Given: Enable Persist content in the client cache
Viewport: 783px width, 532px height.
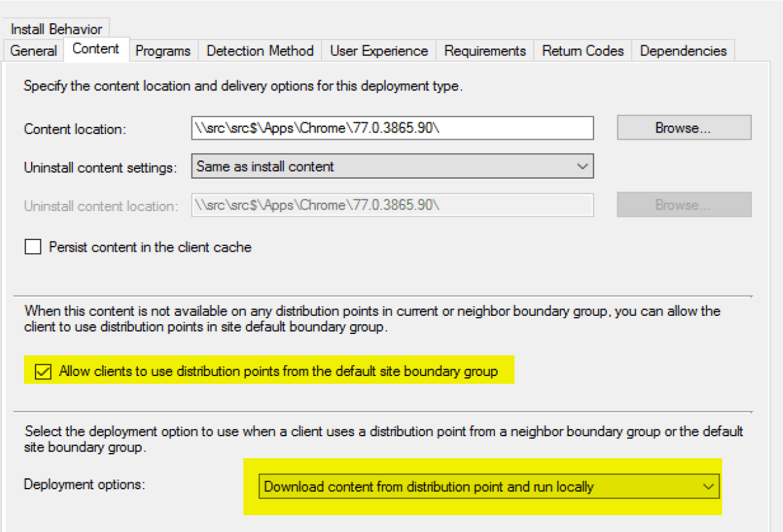Looking at the screenshot, I should [33, 247].
